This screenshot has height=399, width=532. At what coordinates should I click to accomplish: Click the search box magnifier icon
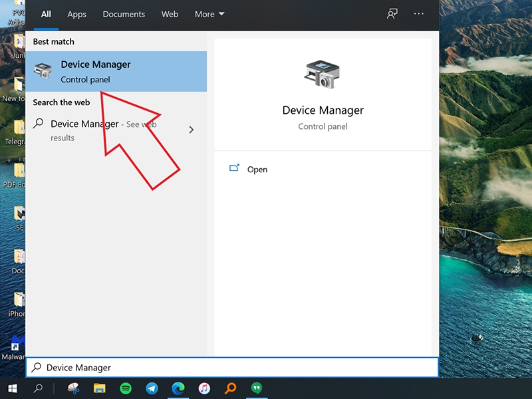37,368
